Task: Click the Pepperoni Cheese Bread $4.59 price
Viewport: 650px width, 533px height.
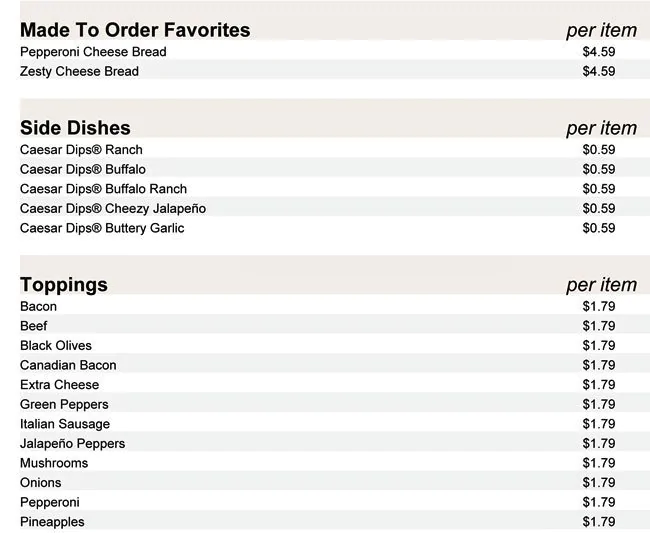Action: (x=599, y=52)
